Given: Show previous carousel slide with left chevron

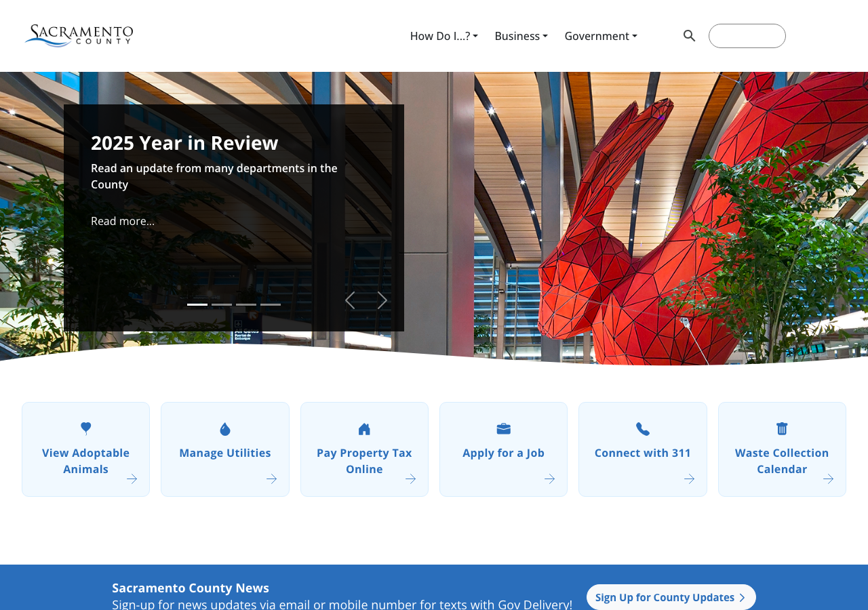Looking at the screenshot, I should point(350,300).
